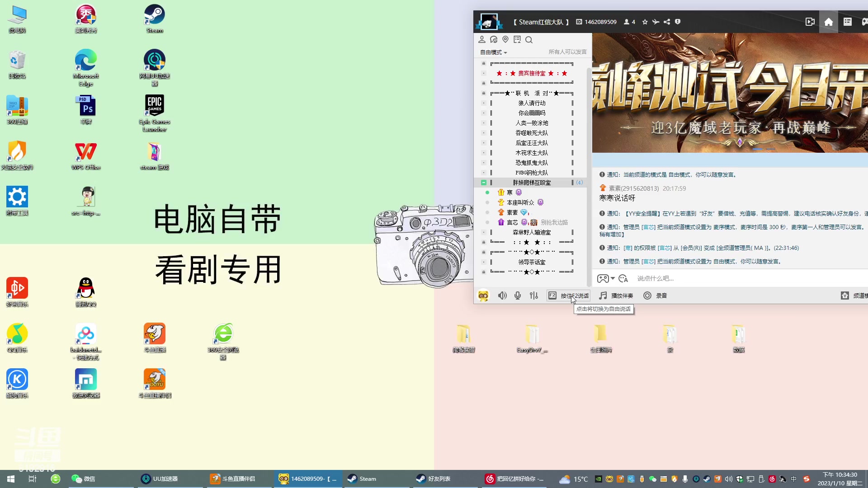Click the 录音 record button
Image resolution: width=868 pixels, height=488 pixels.
click(x=656, y=296)
